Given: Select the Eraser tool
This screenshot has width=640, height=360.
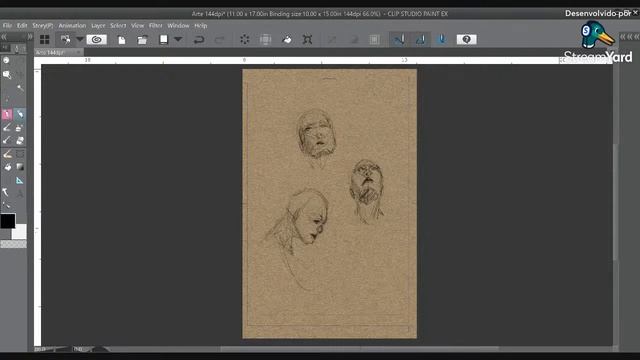Looking at the screenshot, I should (x=20, y=140).
